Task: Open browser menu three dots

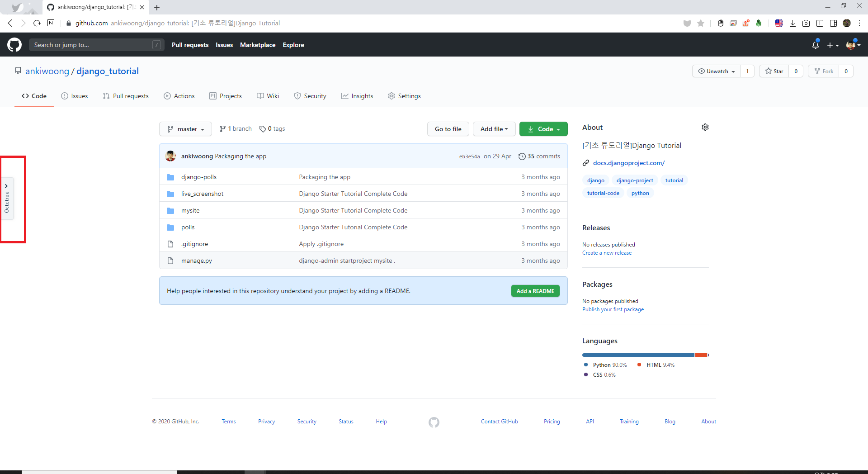Action: (x=859, y=23)
